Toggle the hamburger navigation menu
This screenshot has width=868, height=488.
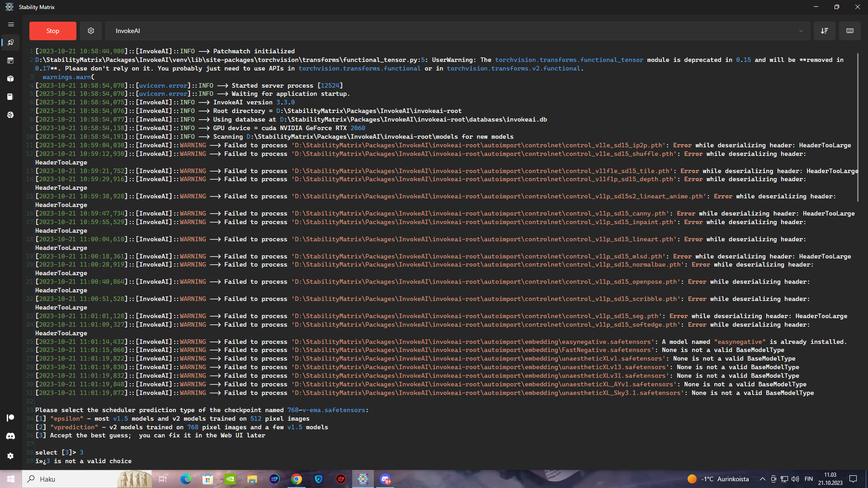(11, 24)
